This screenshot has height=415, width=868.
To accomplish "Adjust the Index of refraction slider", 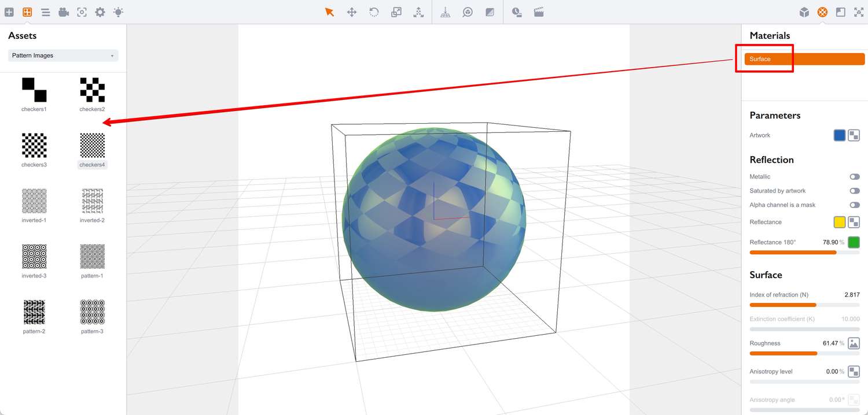I will click(x=804, y=305).
